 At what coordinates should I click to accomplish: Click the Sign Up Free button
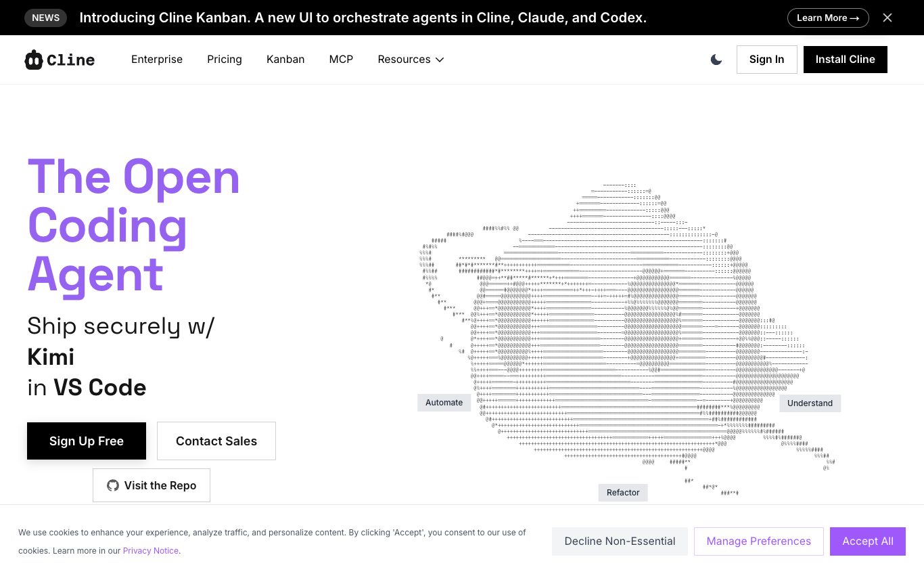[87, 441]
